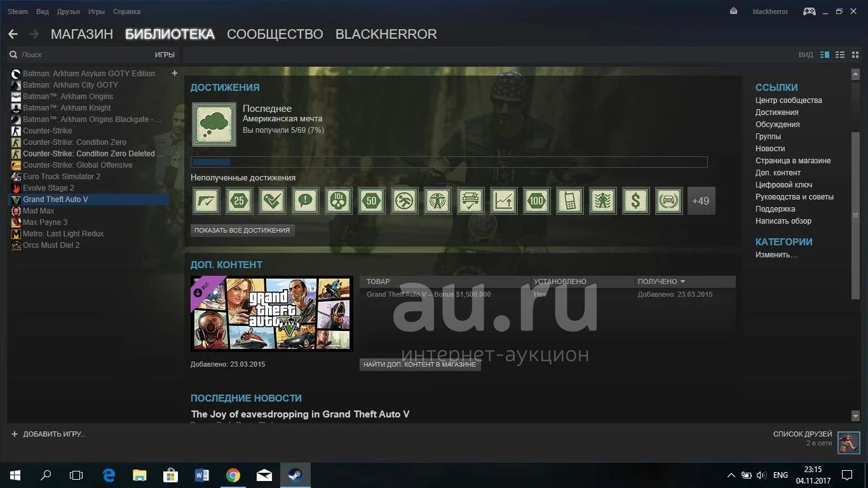Expand the +49 remaining achievements
The width and height of the screenshot is (868, 488).
(702, 201)
